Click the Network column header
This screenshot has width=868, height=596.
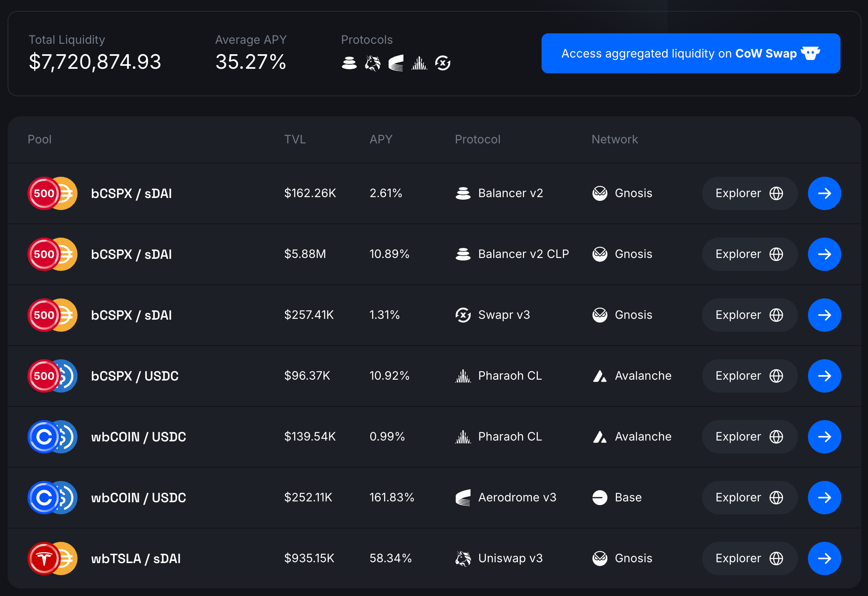click(615, 139)
